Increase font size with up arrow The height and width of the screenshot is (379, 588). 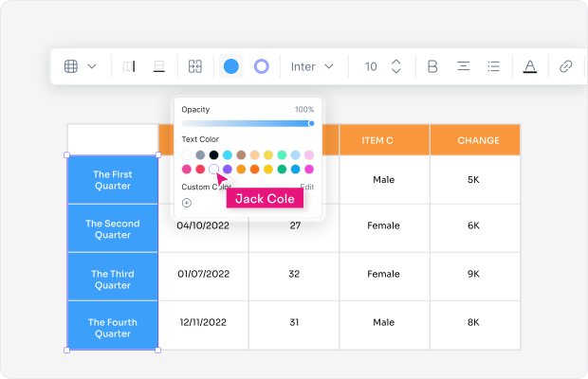(396, 62)
